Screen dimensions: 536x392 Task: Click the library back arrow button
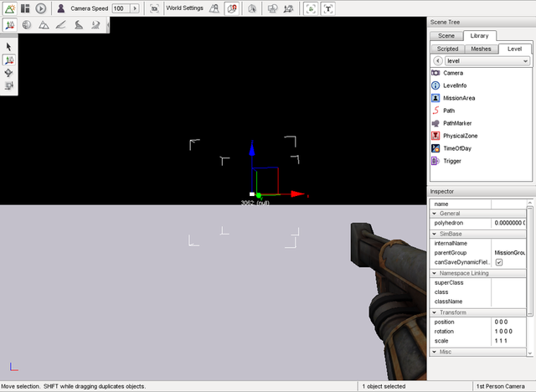click(436, 61)
